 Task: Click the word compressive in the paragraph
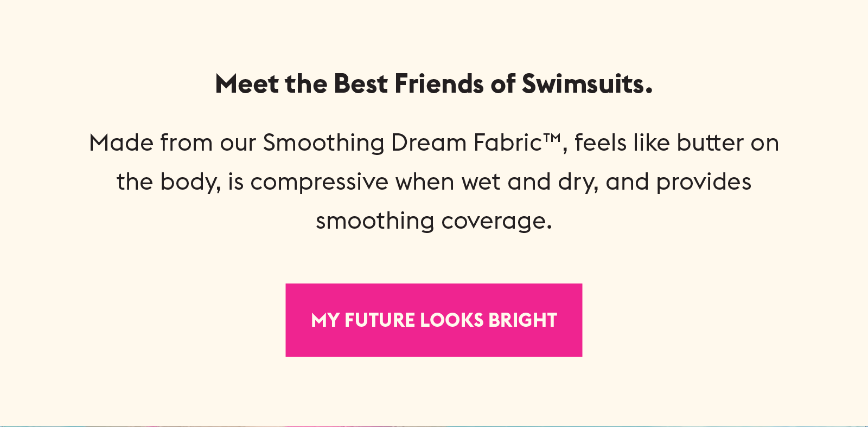(319, 183)
